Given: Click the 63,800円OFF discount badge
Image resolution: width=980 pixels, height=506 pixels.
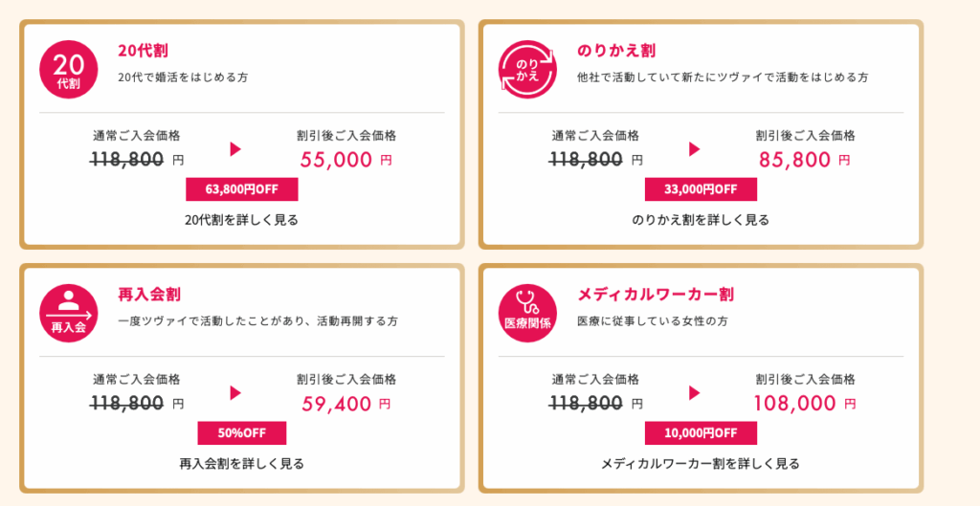Looking at the screenshot, I should coord(242,188).
